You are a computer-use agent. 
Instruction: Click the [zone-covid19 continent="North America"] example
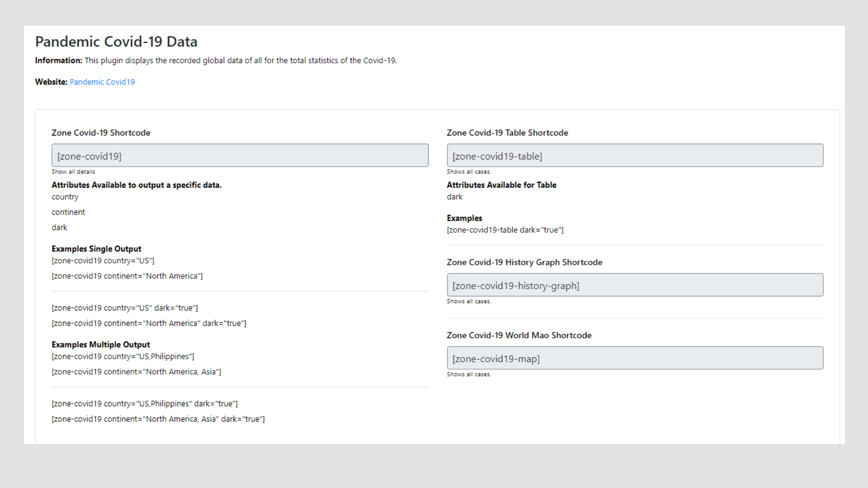[x=127, y=276]
